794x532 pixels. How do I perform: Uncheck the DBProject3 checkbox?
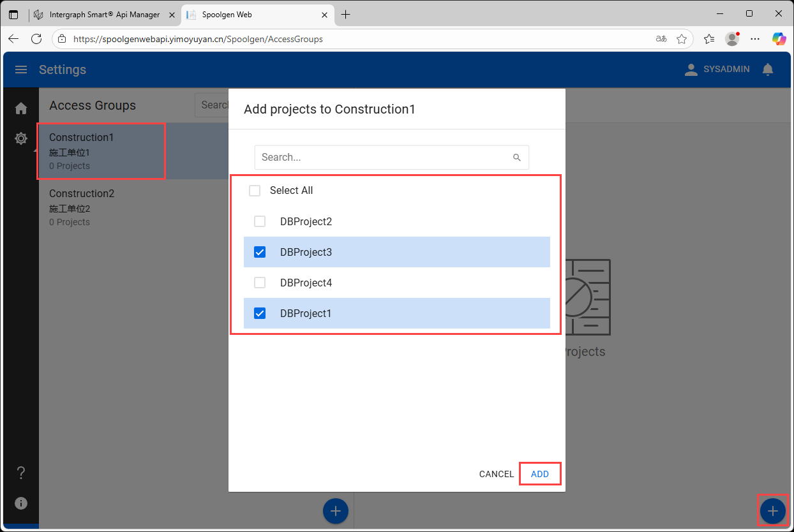tap(260, 252)
